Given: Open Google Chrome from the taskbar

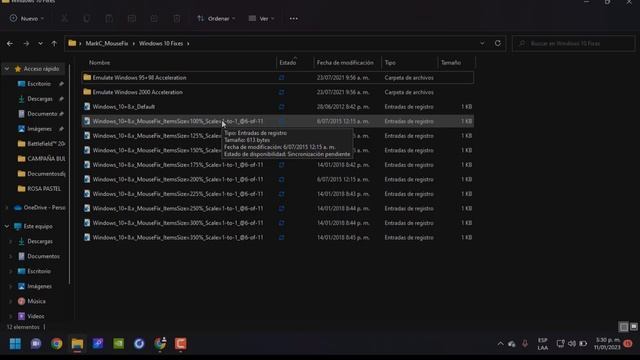Looking at the screenshot, I should (x=57, y=344).
